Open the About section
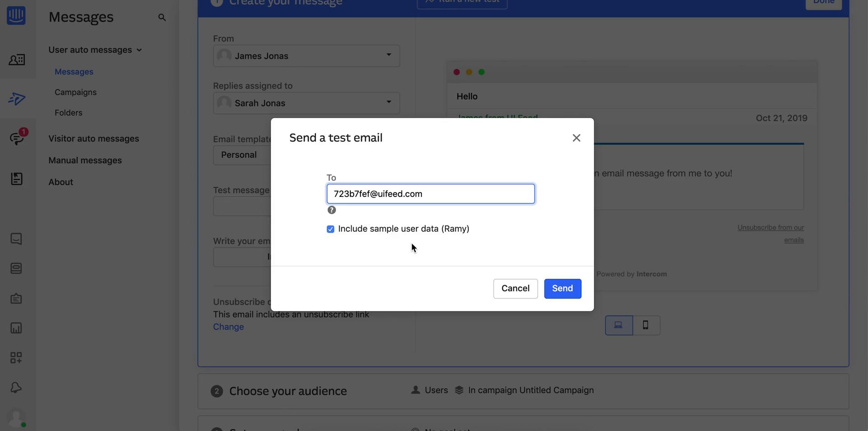Screen dimensions: 868x431 coord(61,182)
